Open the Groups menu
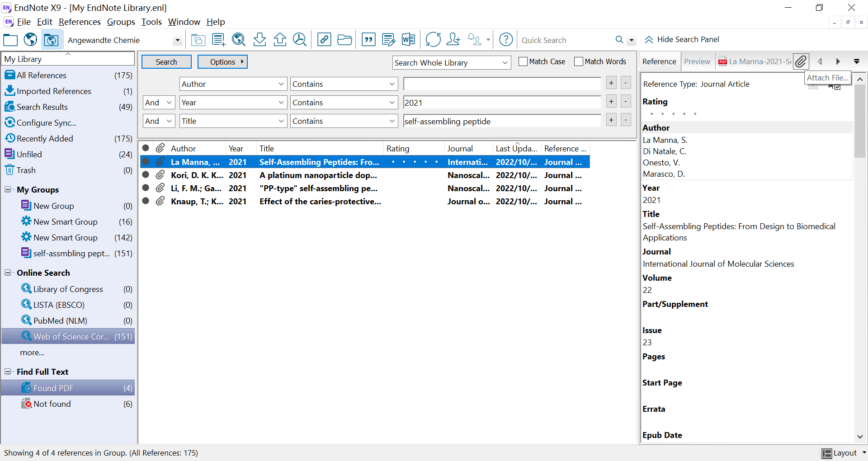This screenshot has width=868, height=461. tap(121, 22)
